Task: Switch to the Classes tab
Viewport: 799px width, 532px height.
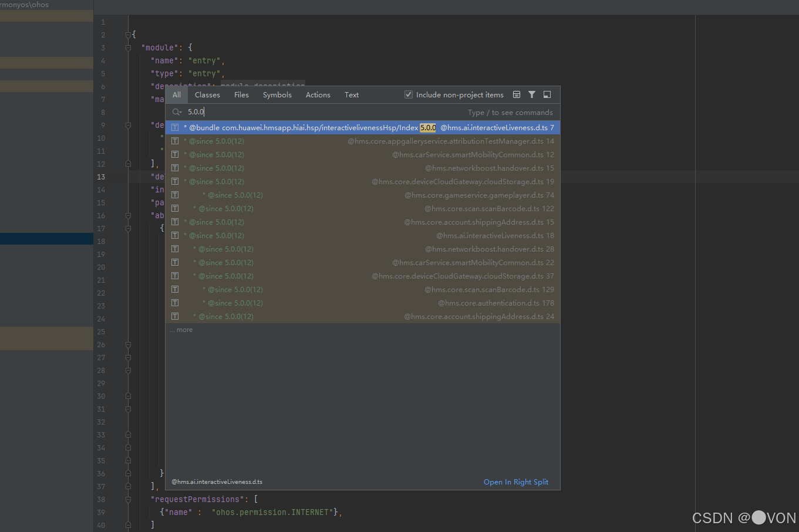Action: point(207,95)
